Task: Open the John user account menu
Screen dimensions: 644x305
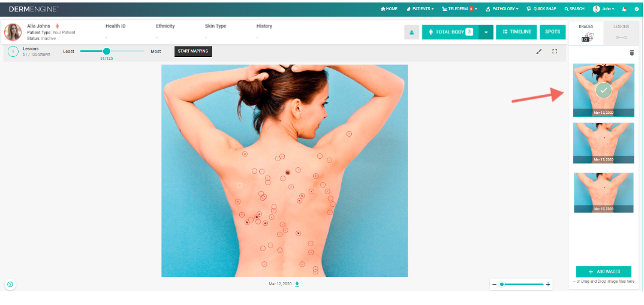Action: [x=604, y=8]
